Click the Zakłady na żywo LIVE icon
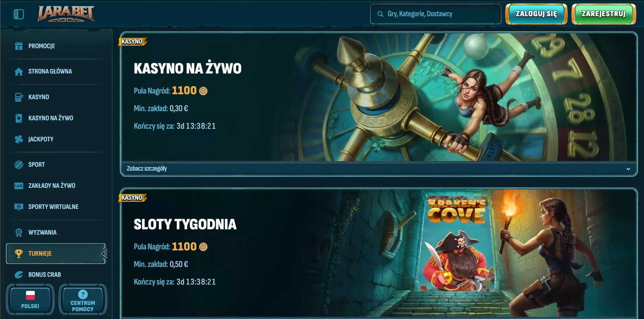 (19, 186)
